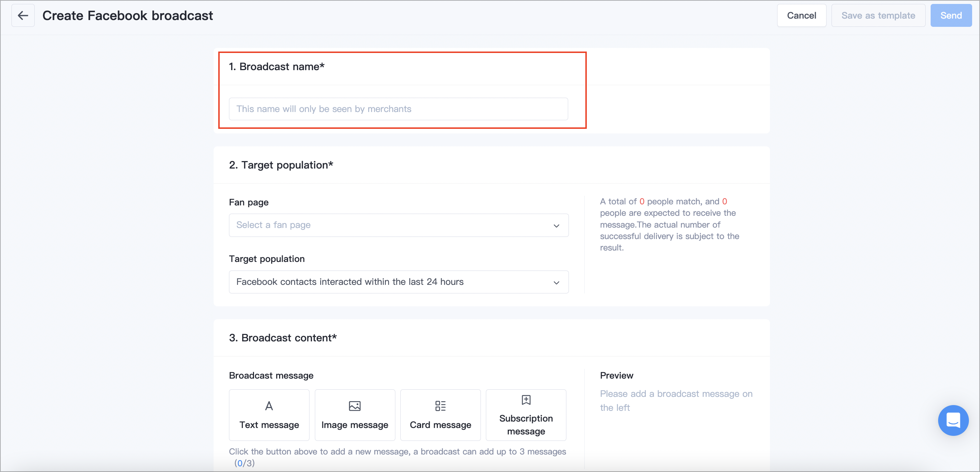This screenshot has width=980, height=472.
Task: Click the 'Broadcast message' label
Action: 271,375
